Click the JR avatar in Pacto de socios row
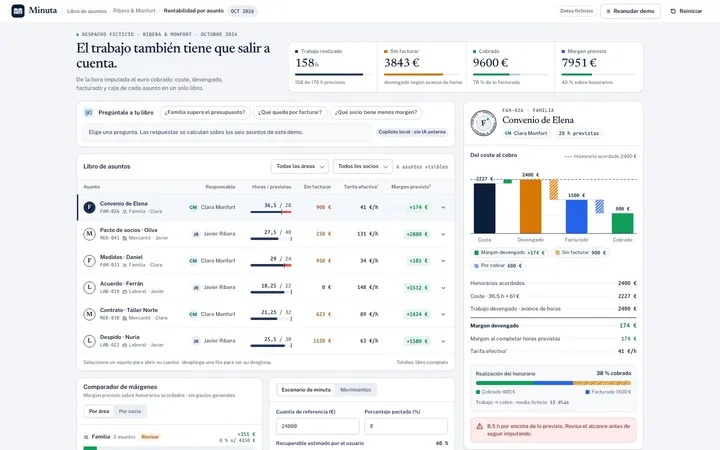This screenshot has height=450, width=720. point(196,234)
